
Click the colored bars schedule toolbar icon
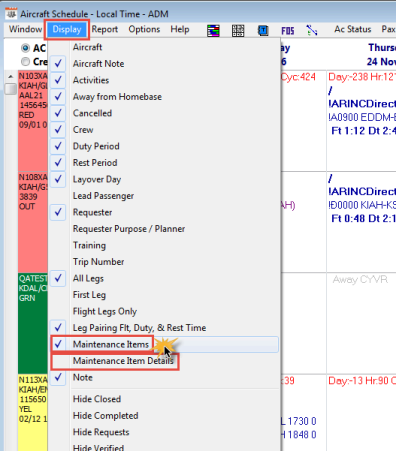tap(213, 31)
